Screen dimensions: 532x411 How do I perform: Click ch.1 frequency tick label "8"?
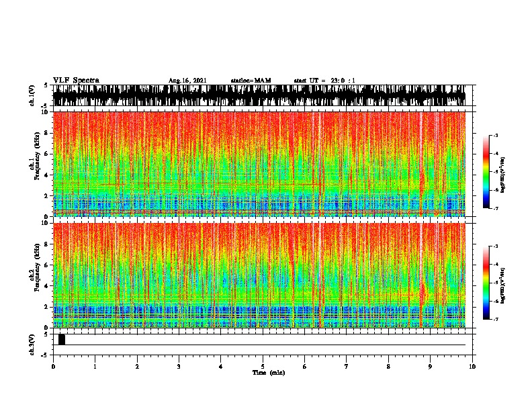(x=47, y=133)
